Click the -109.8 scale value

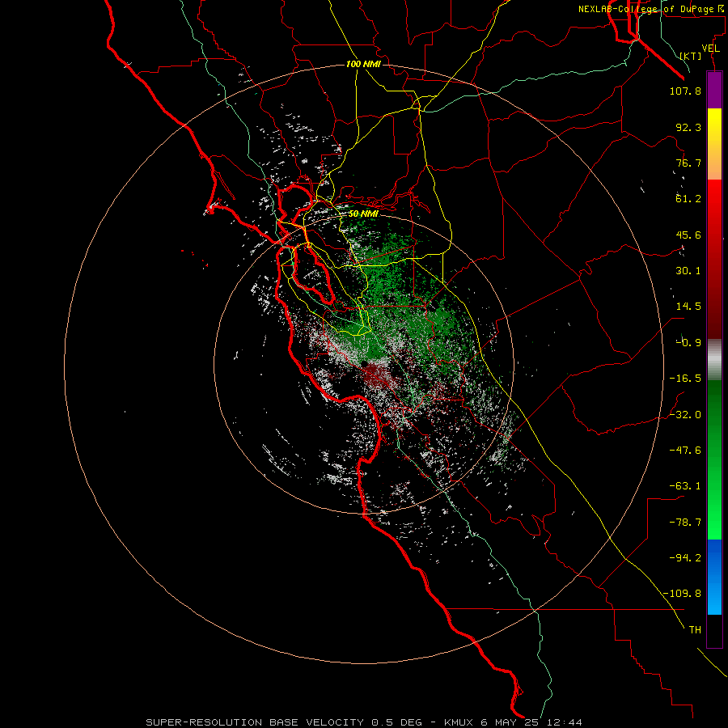pyautogui.click(x=682, y=594)
